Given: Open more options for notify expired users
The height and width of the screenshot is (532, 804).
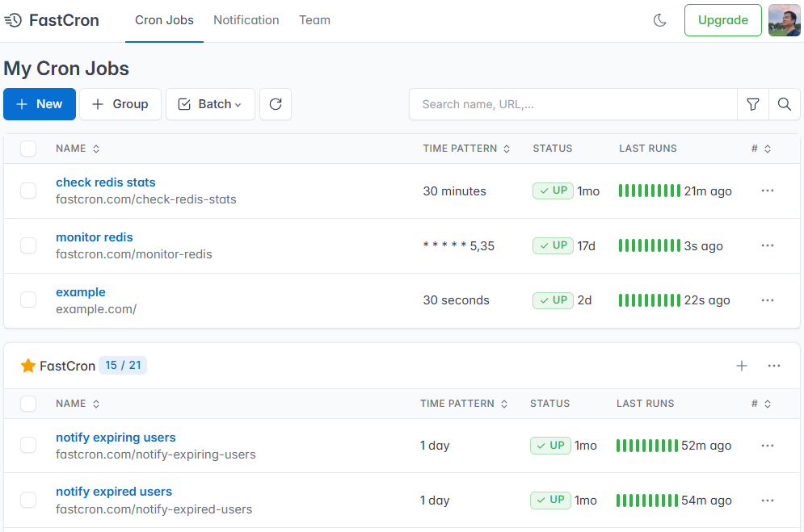Looking at the screenshot, I should coord(767,501).
